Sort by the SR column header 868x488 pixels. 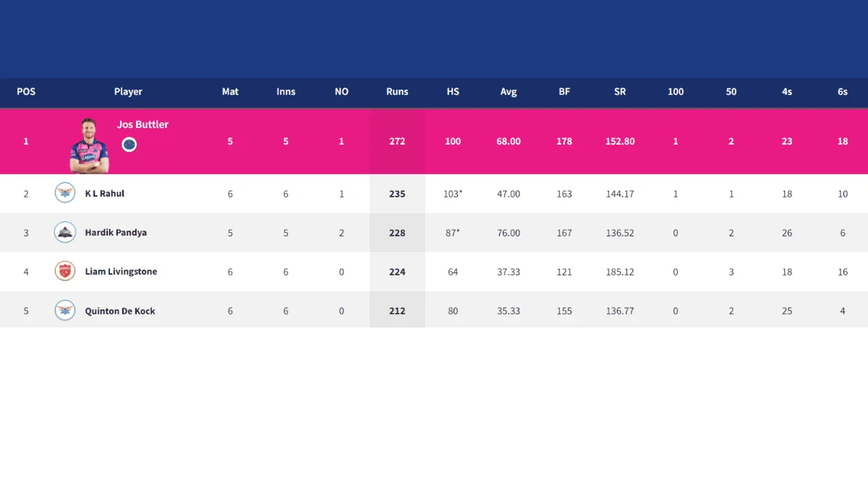pos(620,92)
